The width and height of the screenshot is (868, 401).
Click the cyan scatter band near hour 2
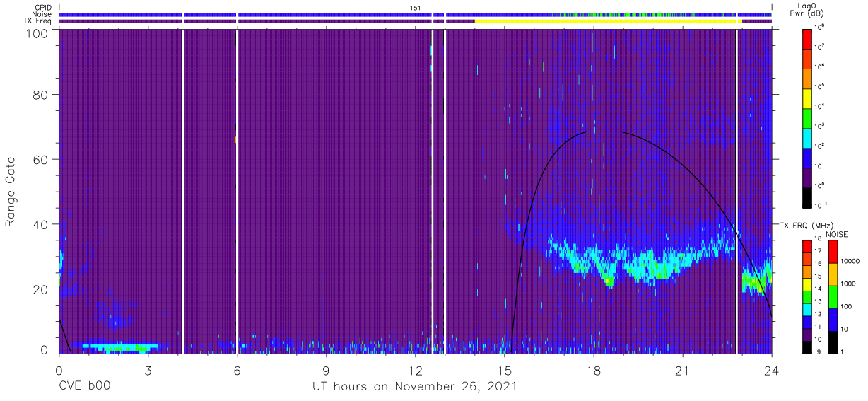[x=120, y=347]
